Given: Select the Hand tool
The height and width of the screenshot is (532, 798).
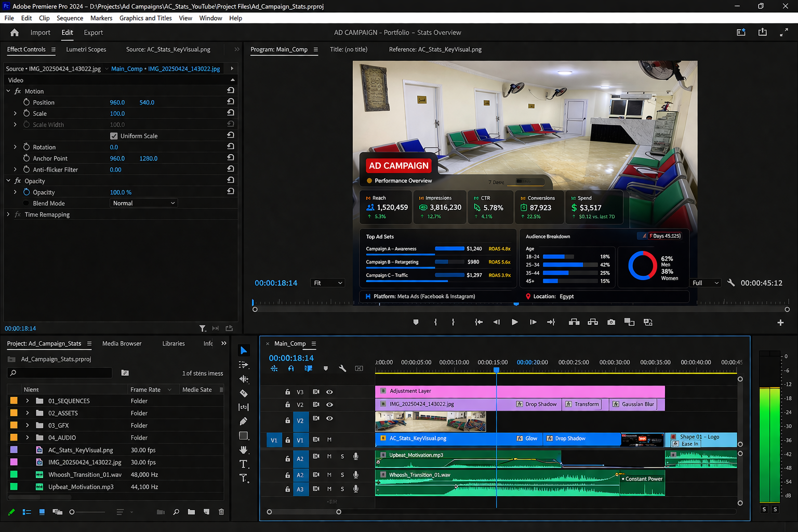Looking at the screenshot, I should tap(244, 450).
